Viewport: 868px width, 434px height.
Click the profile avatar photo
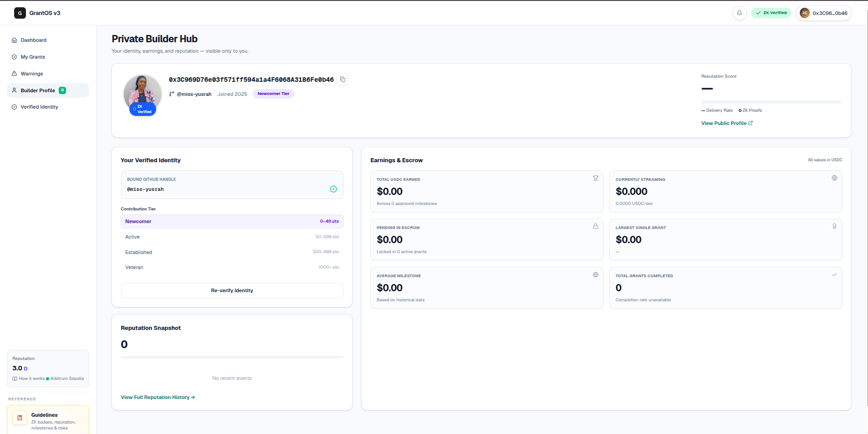tap(142, 93)
